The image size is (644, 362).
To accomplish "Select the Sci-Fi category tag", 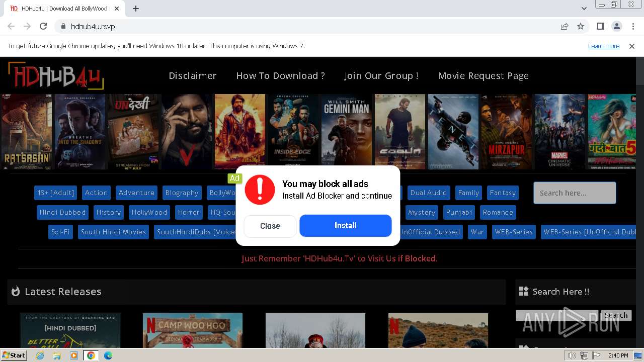I will (x=60, y=232).
